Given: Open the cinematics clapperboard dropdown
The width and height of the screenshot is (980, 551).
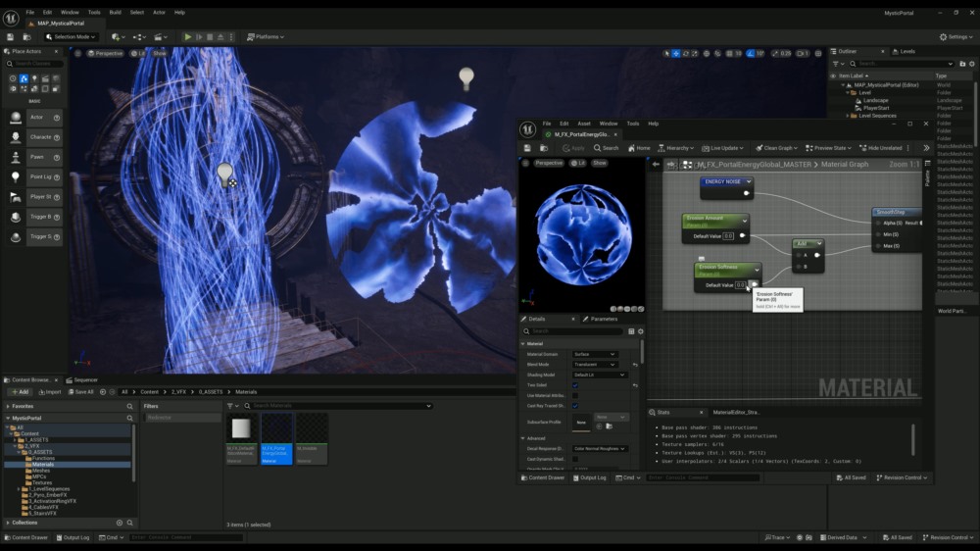Looking at the screenshot, I should coord(160,37).
